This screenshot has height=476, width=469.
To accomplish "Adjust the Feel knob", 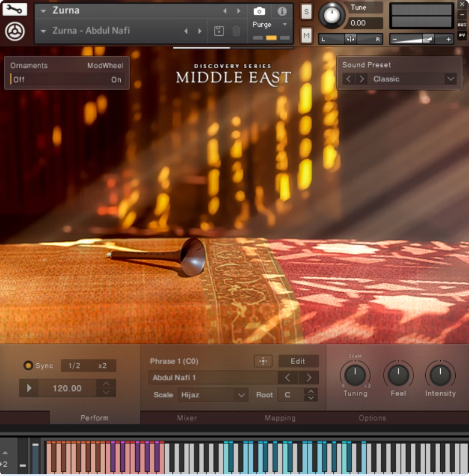I will 398,375.
